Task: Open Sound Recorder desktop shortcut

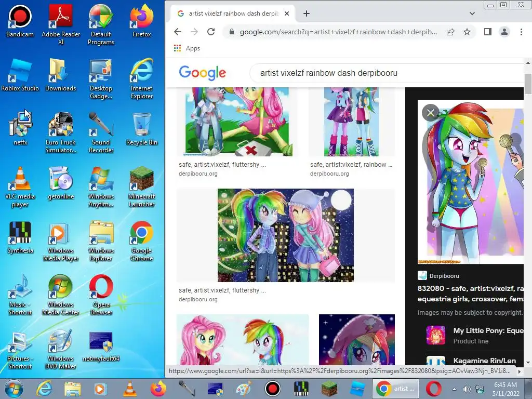Action: pos(101,132)
